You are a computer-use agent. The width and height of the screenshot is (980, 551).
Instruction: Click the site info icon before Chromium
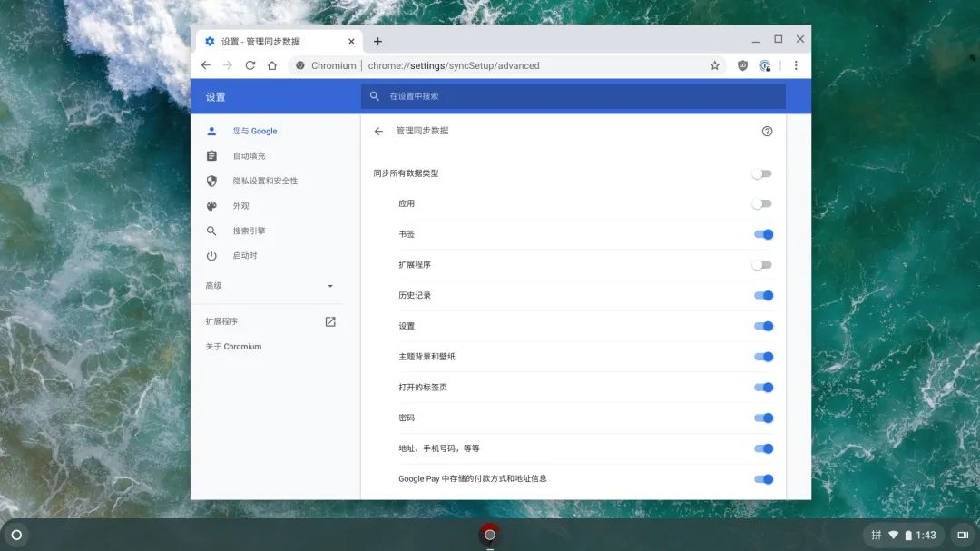coord(300,65)
